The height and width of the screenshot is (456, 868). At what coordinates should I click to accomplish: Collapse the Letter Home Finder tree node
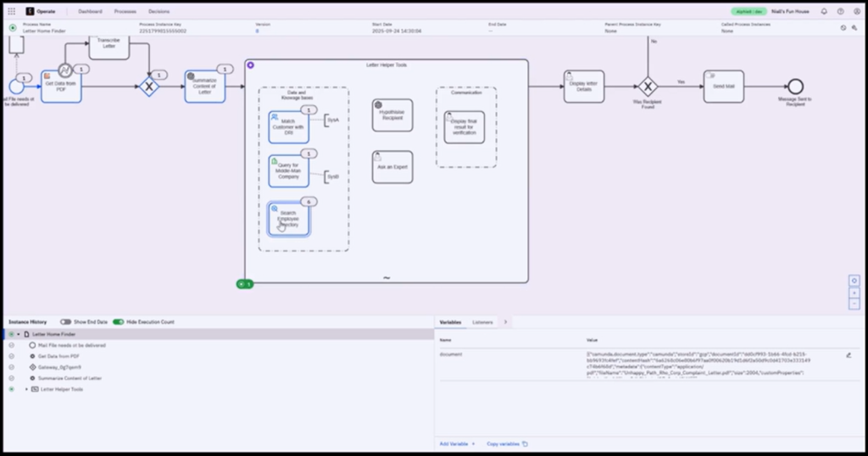point(19,335)
